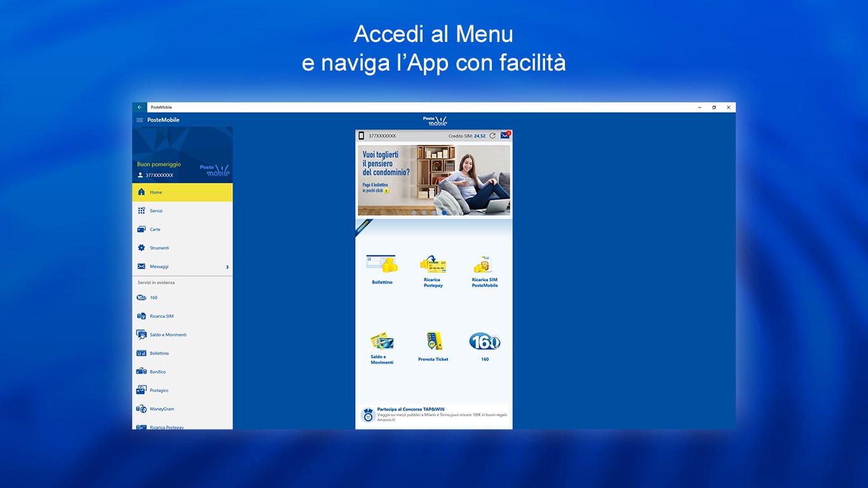Image resolution: width=868 pixels, height=488 pixels.
Task: Open MoneyGram in the sidebar list
Action: click(182, 409)
